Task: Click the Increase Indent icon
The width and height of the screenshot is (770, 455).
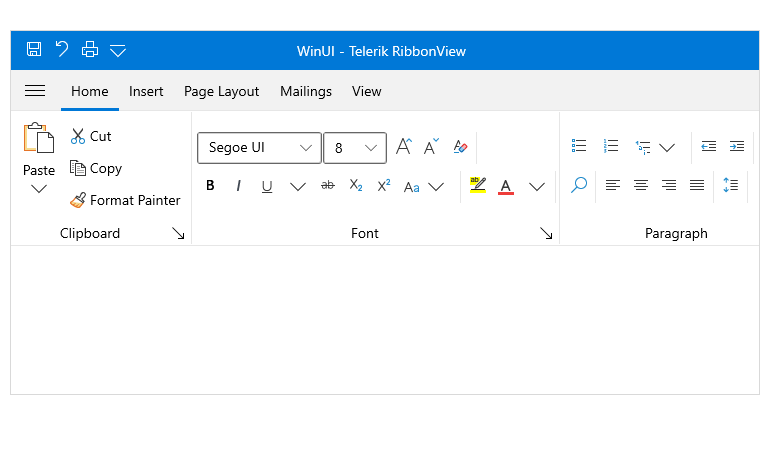Action: 737,146
